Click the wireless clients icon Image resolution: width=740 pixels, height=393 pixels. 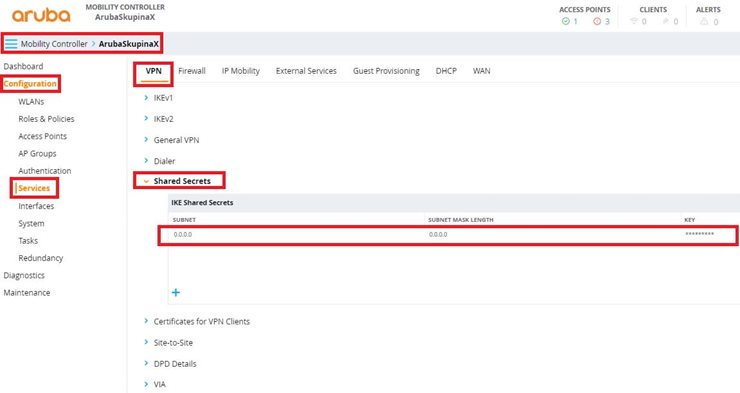(634, 21)
